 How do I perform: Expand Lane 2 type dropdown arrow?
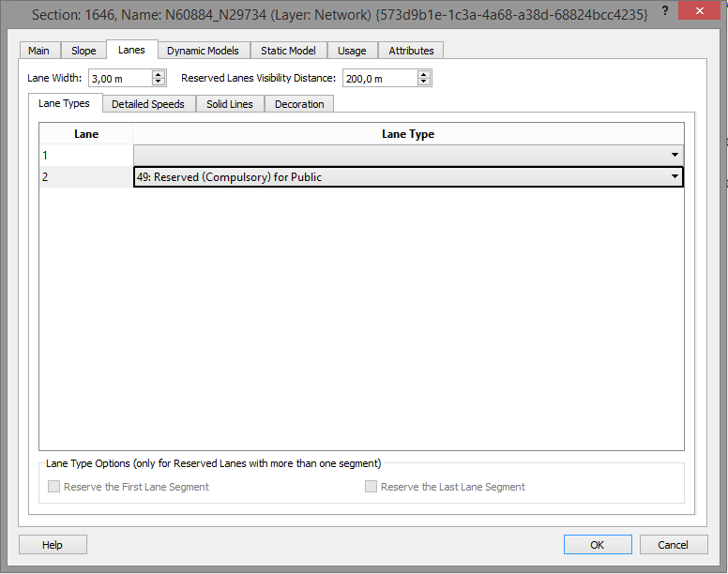point(675,177)
